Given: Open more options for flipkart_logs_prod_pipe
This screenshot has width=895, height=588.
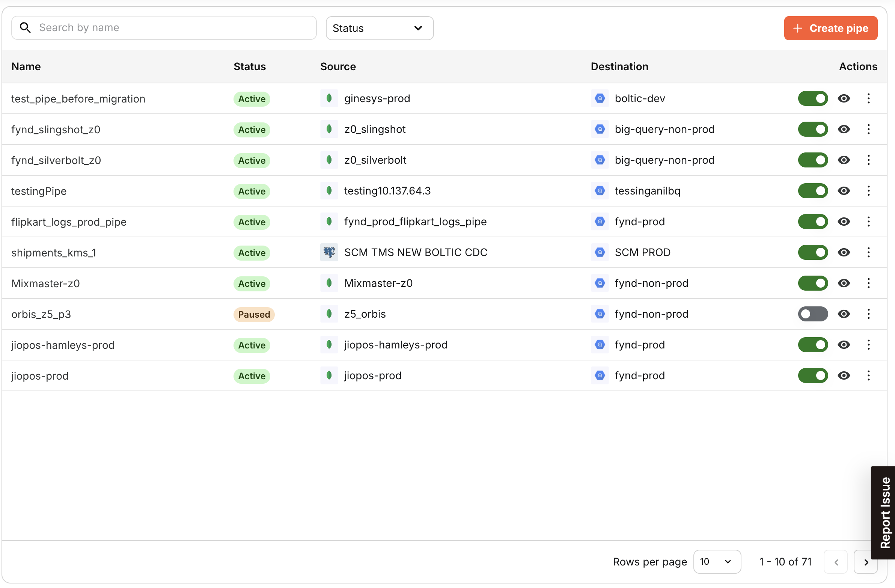Looking at the screenshot, I should click(x=869, y=222).
